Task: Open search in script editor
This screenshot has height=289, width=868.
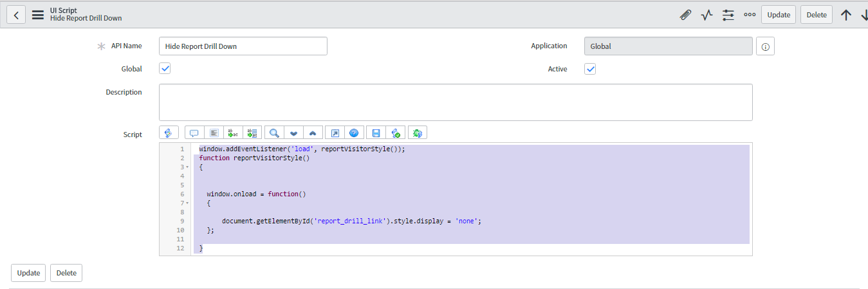Action: [x=274, y=133]
